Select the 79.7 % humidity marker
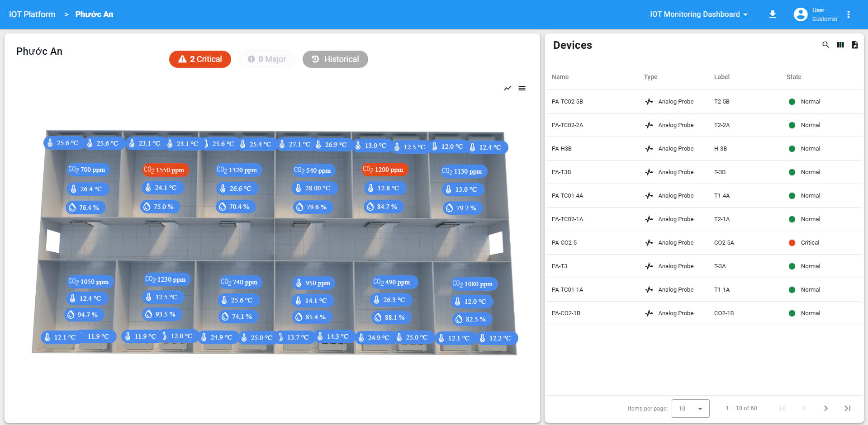Viewport: 868px width, 425px height. coord(462,208)
